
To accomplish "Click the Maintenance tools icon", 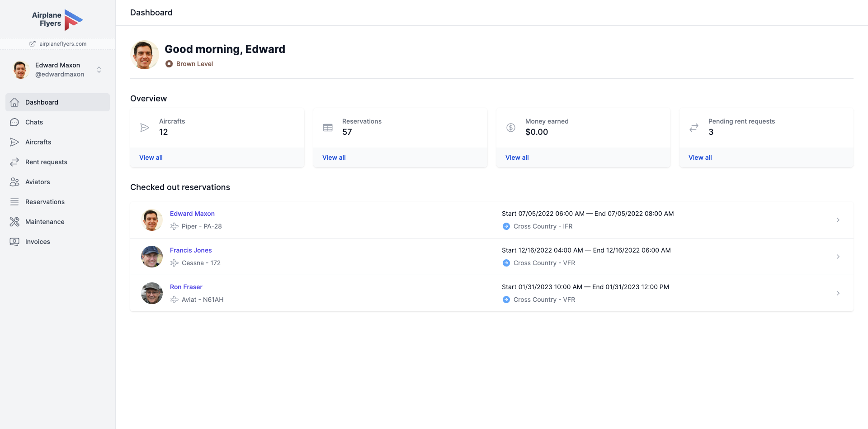I will [x=14, y=222].
